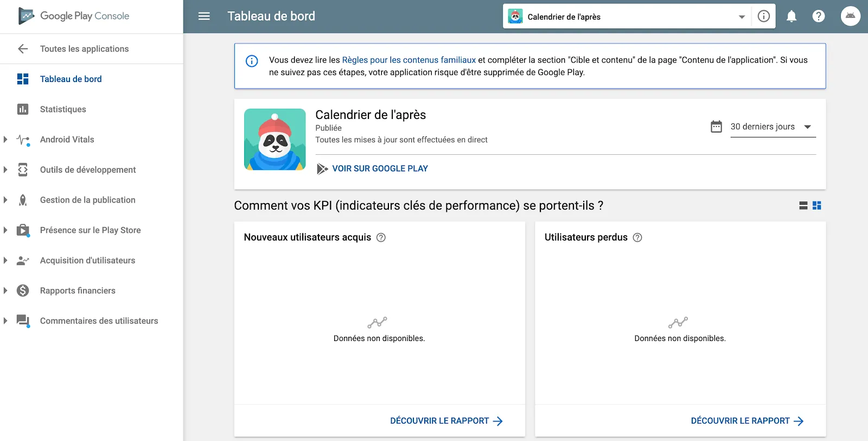The image size is (868, 441).
Task: Open the 30 derniers jours dropdown
Action: click(773, 127)
